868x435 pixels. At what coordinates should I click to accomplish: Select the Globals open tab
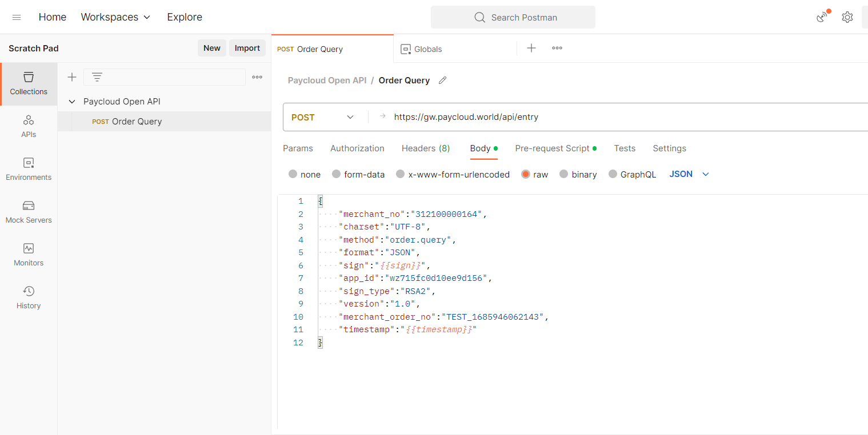point(455,49)
